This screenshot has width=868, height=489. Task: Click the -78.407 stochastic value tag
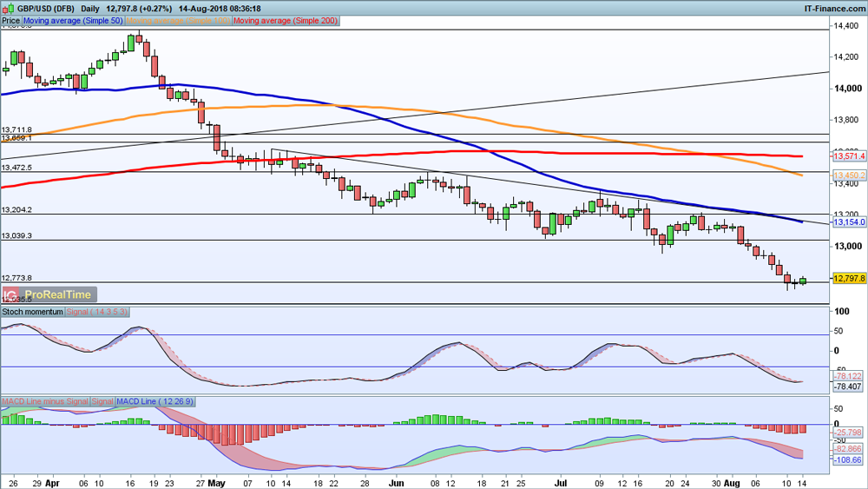point(847,386)
